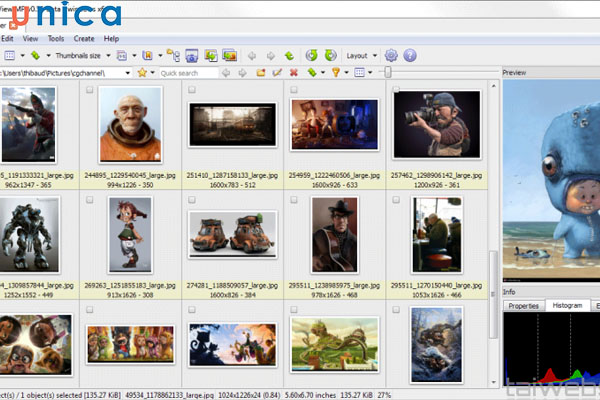Viewport: 600px width, 400px height.
Task: Click the orange filter funnel icon
Action: (x=336, y=72)
